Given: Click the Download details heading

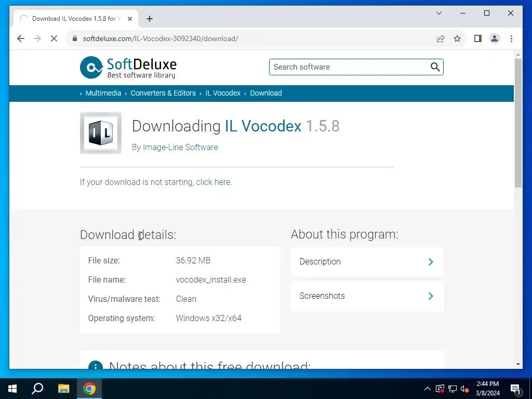Looking at the screenshot, I should (x=128, y=234).
